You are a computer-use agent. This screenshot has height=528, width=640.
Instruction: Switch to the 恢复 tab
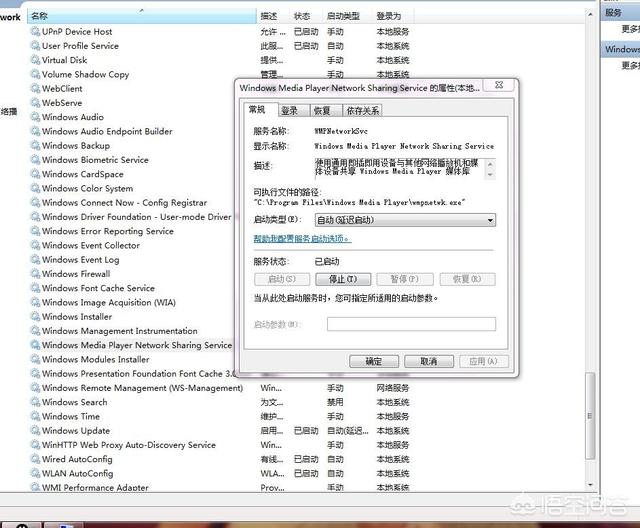coord(321,111)
